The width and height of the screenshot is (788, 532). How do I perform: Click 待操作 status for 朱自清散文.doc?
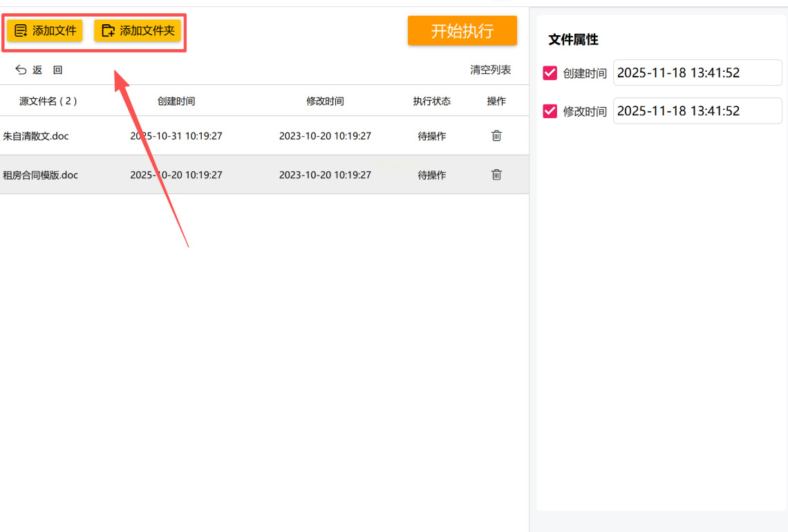(432, 136)
